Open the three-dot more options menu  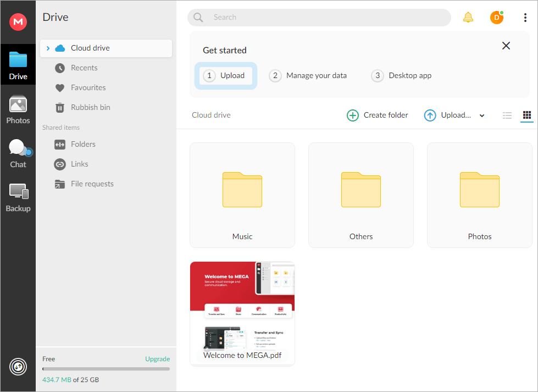click(525, 18)
